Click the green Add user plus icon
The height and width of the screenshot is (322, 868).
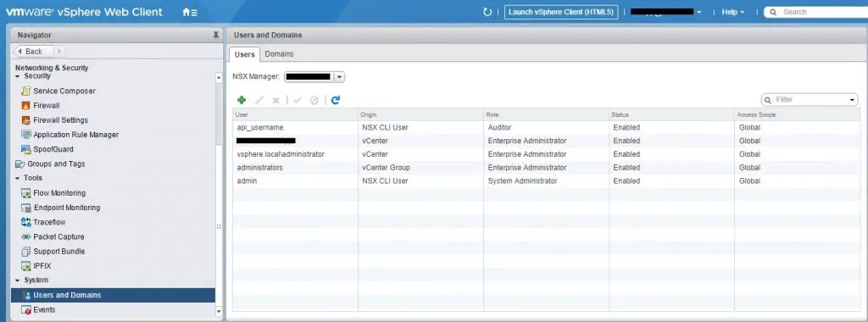coord(242,100)
